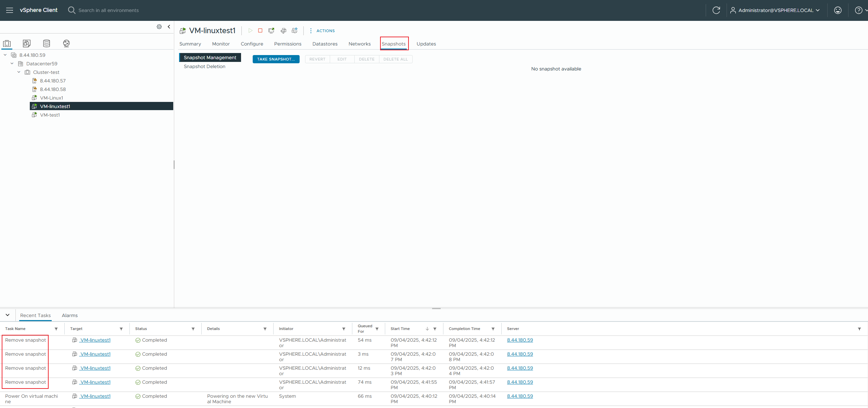Click the REVERT button
This screenshot has height=408, width=868.
(x=317, y=59)
